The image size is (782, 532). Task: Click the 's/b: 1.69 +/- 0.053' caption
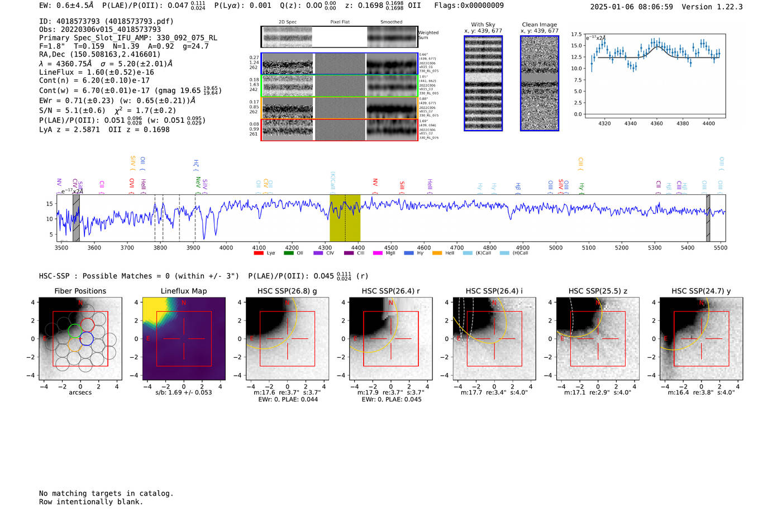point(184,392)
